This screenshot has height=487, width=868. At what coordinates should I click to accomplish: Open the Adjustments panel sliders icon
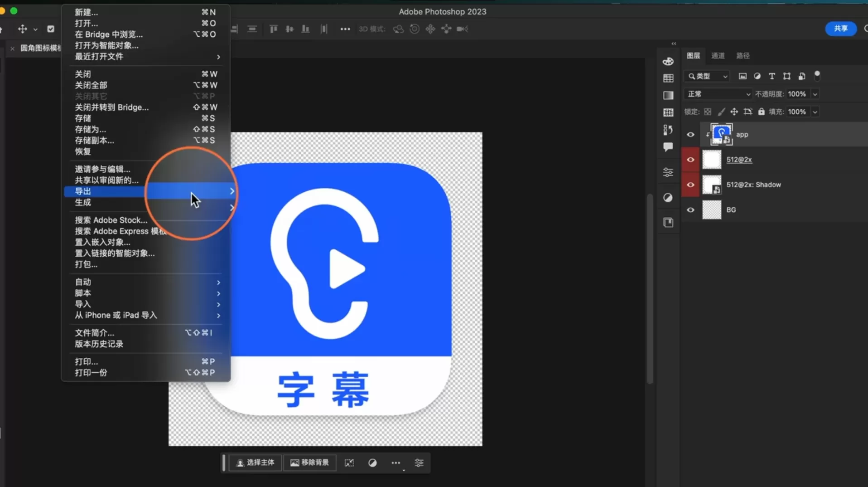668,172
